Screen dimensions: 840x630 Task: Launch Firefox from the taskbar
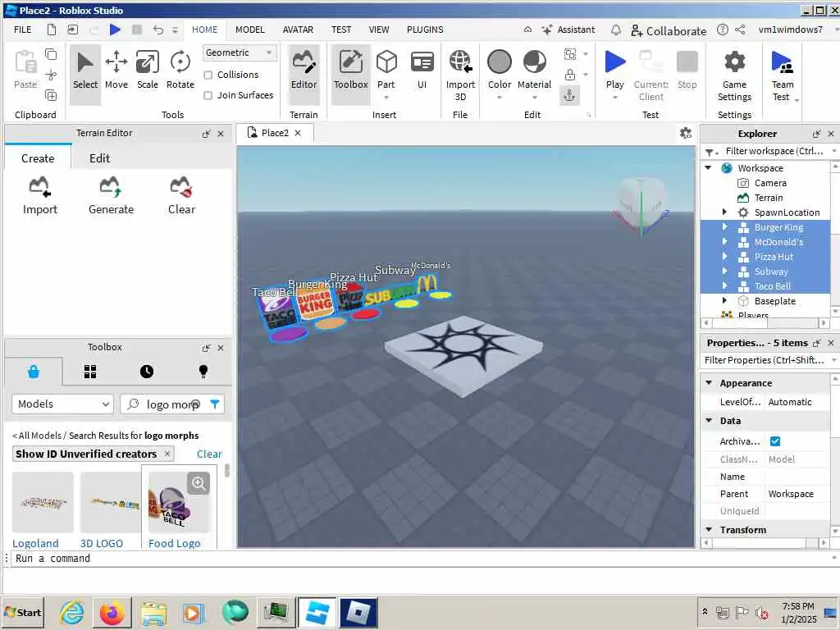tap(112, 613)
